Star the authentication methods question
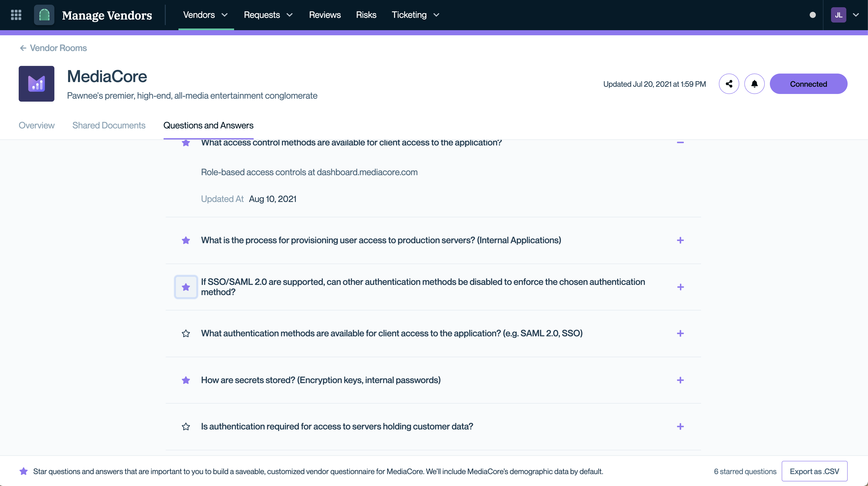The image size is (868, 486). pyautogui.click(x=186, y=334)
